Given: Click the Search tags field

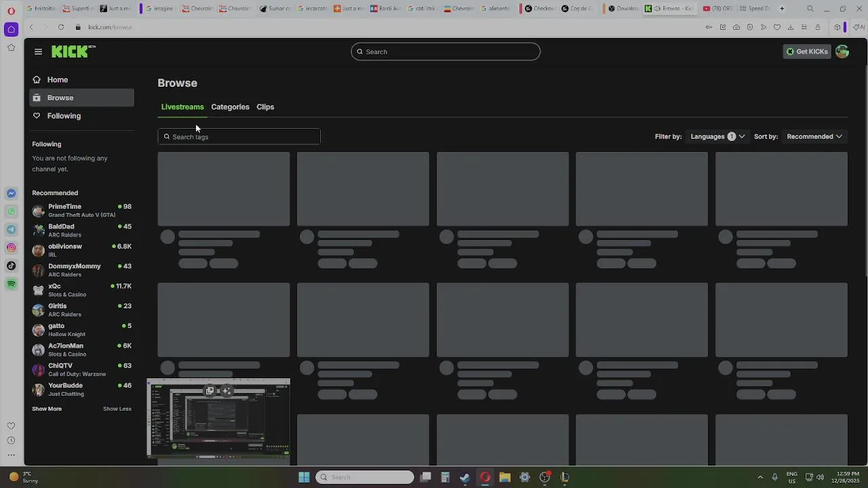Looking at the screenshot, I should tap(239, 136).
